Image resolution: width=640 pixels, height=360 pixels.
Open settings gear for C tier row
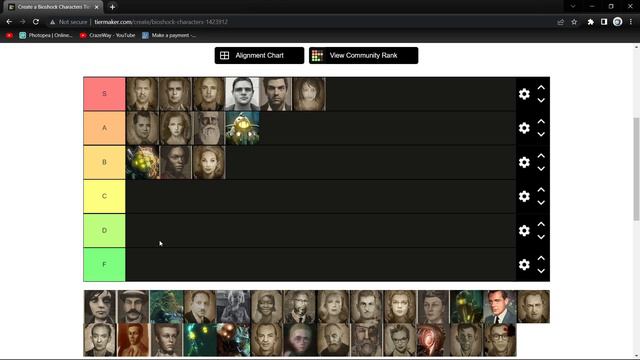(x=524, y=196)
